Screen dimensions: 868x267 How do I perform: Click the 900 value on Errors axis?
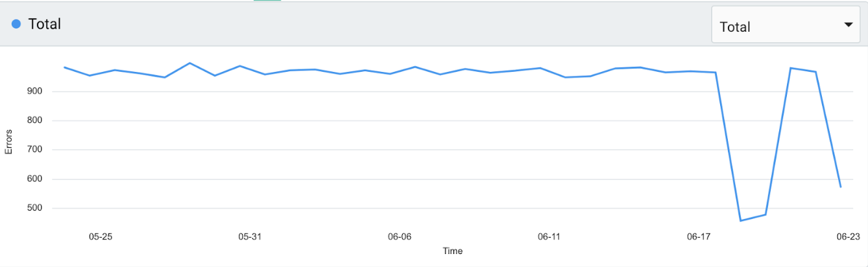pyautogui.click(x=34, y=91)
